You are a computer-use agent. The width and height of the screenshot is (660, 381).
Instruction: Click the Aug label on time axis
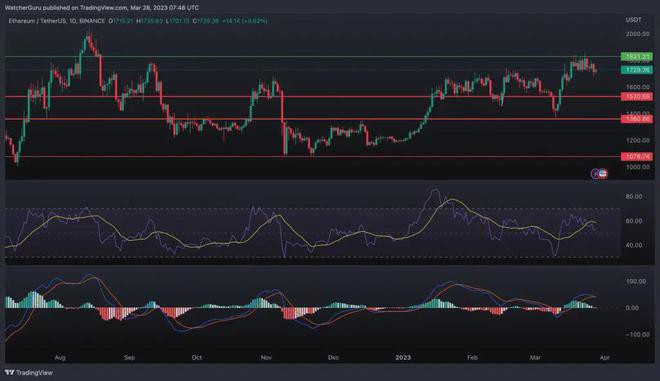click(60, 357)
